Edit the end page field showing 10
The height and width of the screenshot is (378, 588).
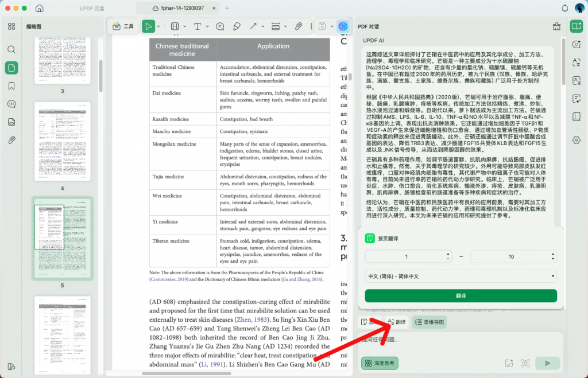coord(510,256)
